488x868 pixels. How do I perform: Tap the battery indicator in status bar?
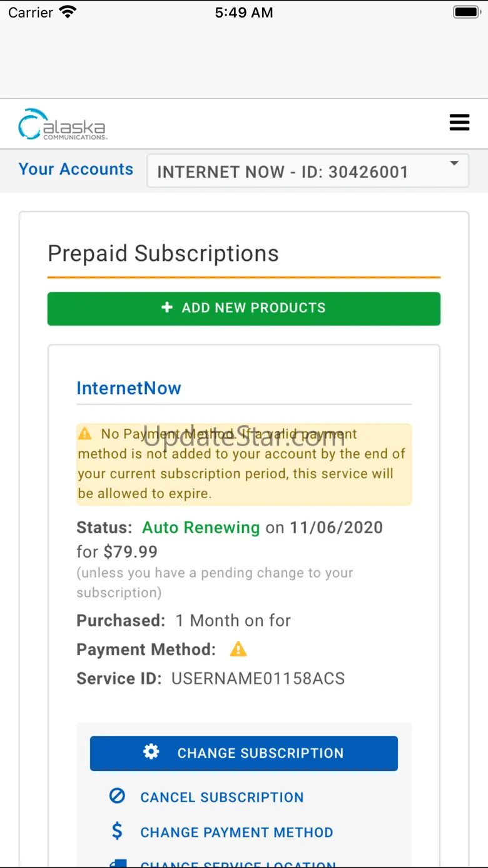pos(465,13)
